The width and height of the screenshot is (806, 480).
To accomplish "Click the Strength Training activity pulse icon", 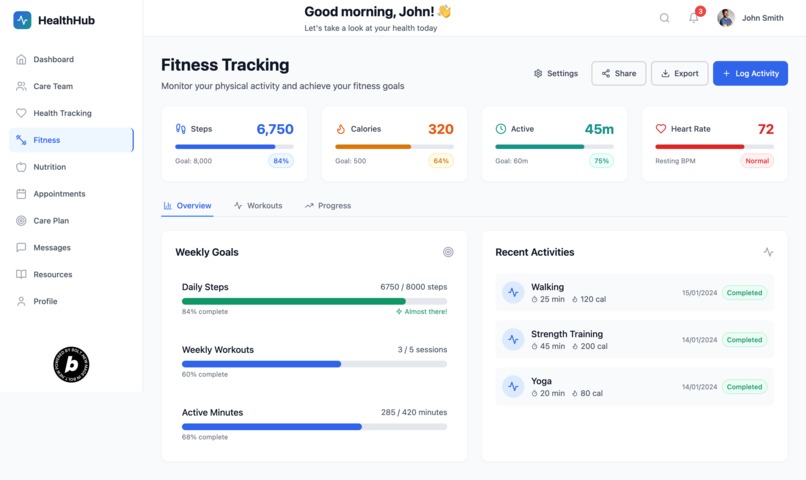I will 513,339.
